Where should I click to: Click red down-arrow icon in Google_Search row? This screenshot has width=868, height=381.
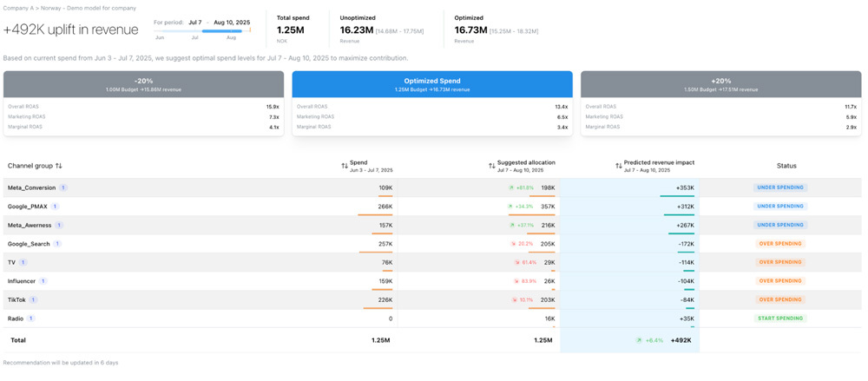(x=514, y=244)
